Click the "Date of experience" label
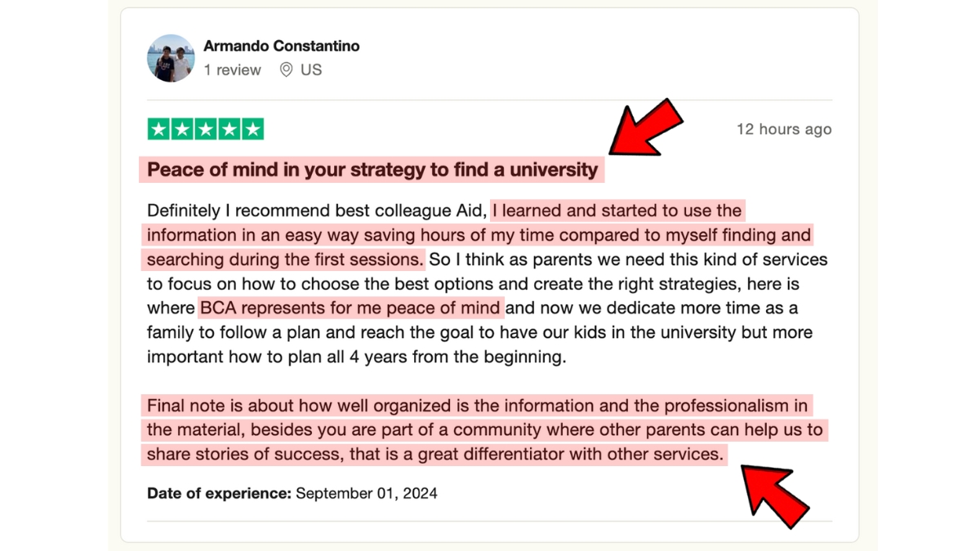The image size is (980, 551). [x=219, y=493]
